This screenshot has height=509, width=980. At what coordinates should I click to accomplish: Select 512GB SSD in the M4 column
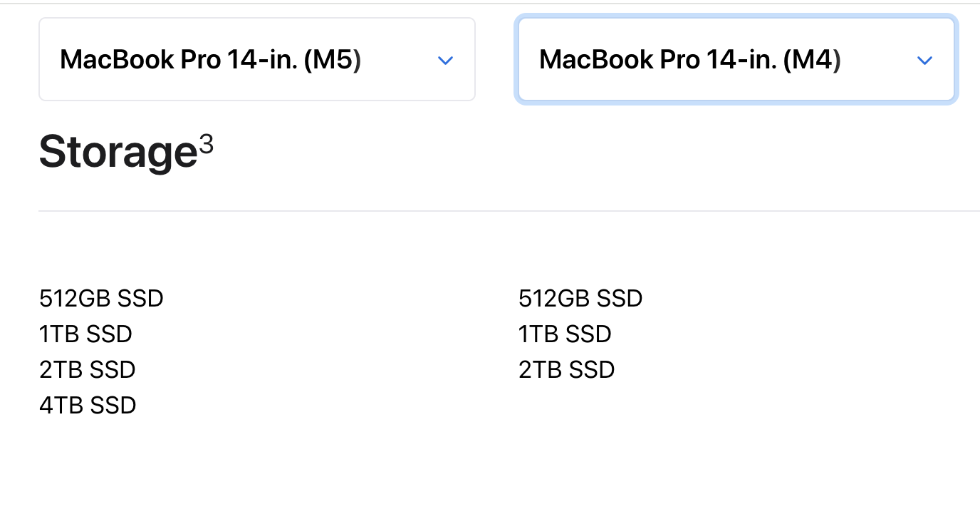(x=580, y=298)
